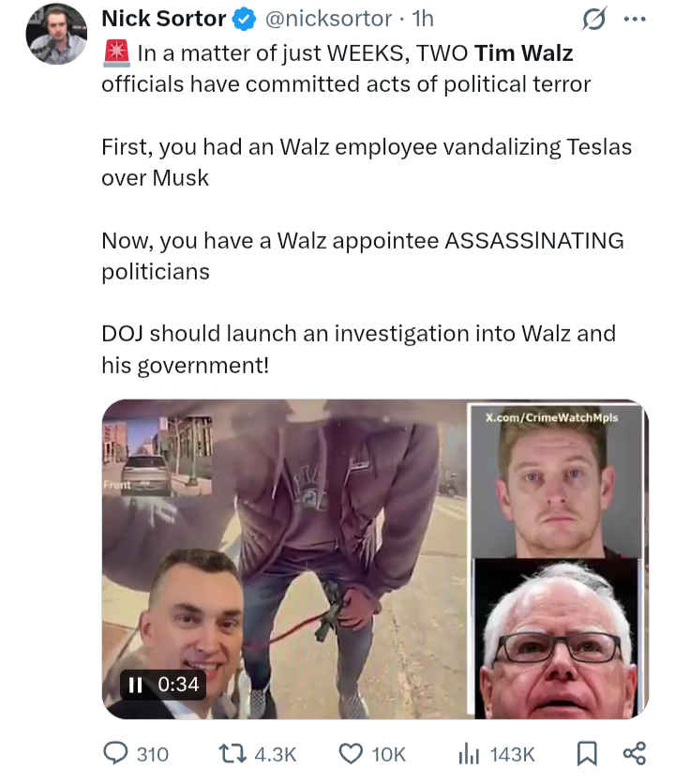Click the bold Tim Walz text

523,53
